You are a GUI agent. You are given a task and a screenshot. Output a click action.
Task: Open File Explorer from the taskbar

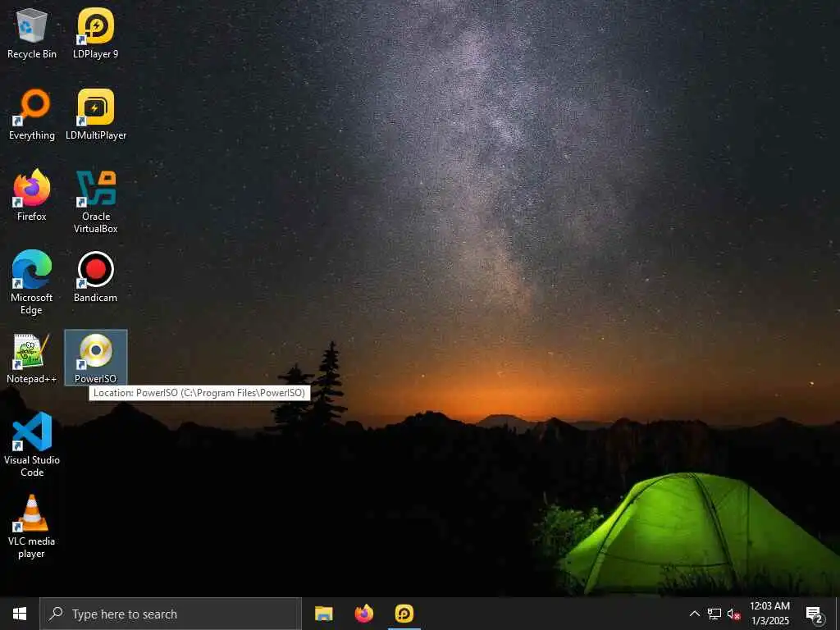click(x=323, y=614)
